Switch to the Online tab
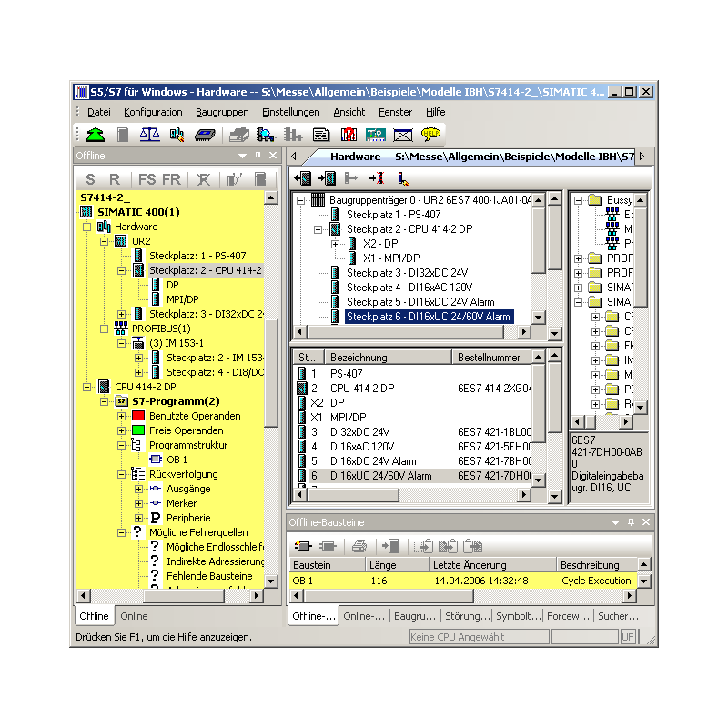 (134, 616)
